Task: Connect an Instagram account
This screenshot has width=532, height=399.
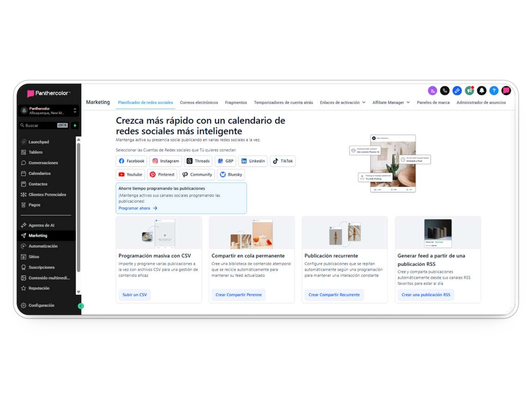Action: coord(166,161)
